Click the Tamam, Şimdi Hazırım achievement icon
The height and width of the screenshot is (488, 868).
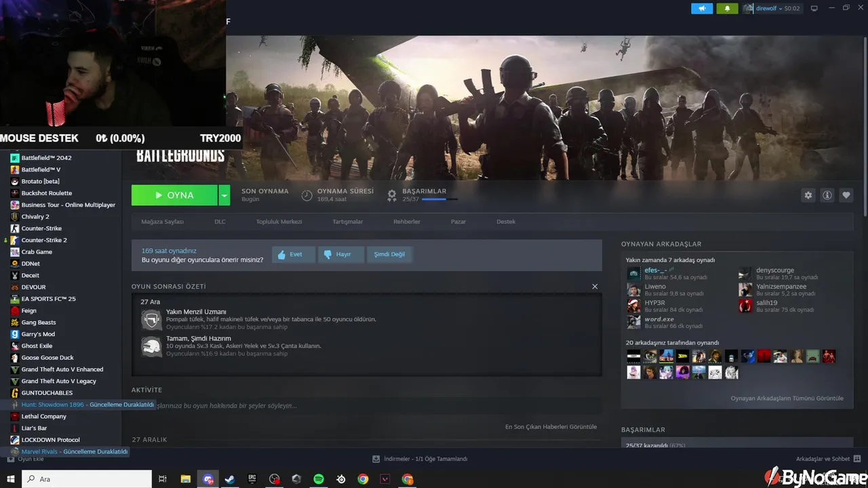(151, 346)
